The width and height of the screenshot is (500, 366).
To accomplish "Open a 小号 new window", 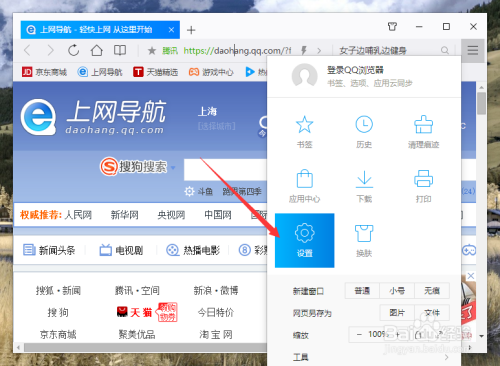I will pos(397,291).
